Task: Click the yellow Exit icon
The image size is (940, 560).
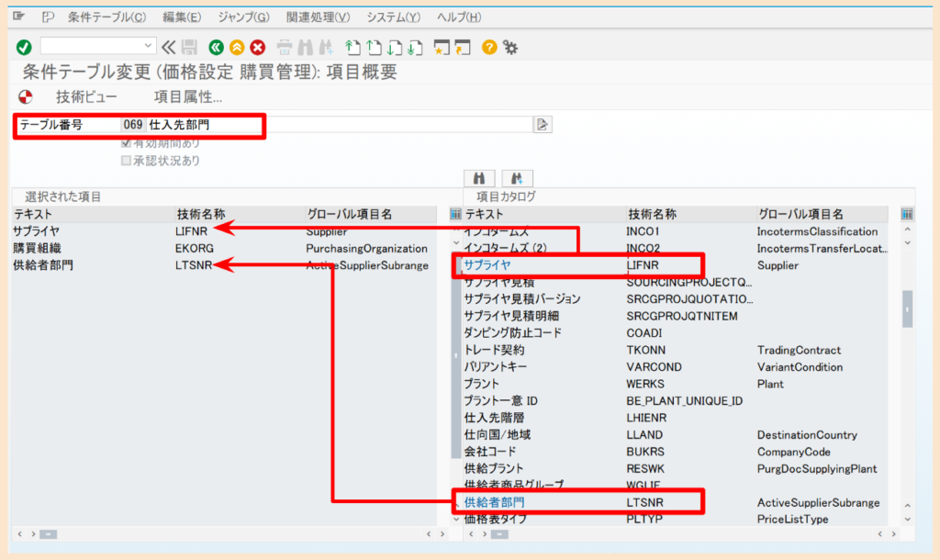Action: [237, 47]
